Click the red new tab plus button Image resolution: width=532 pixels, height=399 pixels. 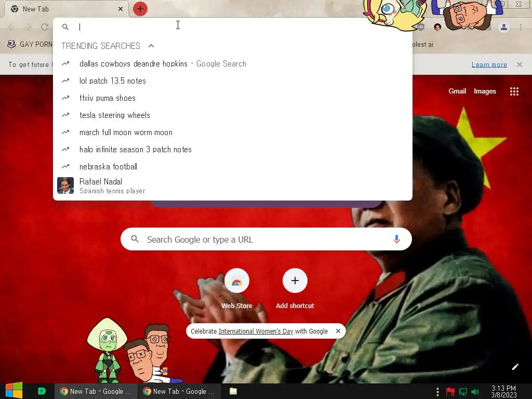140,9
